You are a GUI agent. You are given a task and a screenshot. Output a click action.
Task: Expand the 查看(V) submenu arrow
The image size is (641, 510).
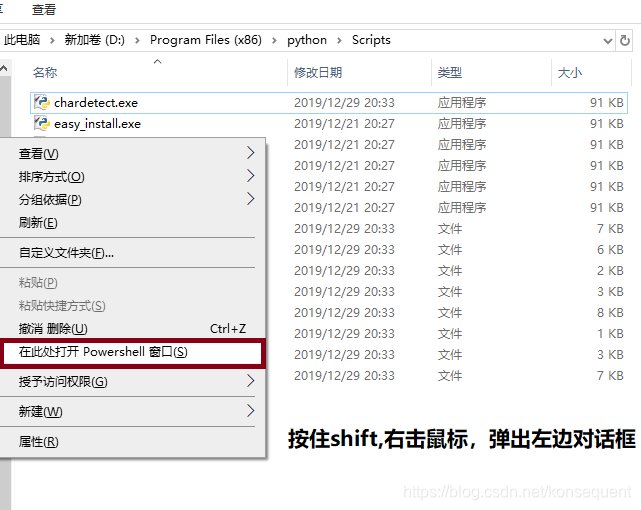point(251,153)
